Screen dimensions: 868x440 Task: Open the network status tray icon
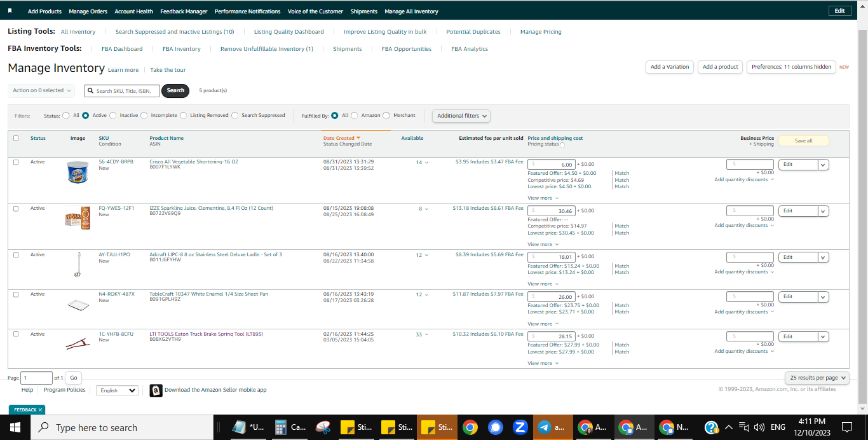click(744, 427)
